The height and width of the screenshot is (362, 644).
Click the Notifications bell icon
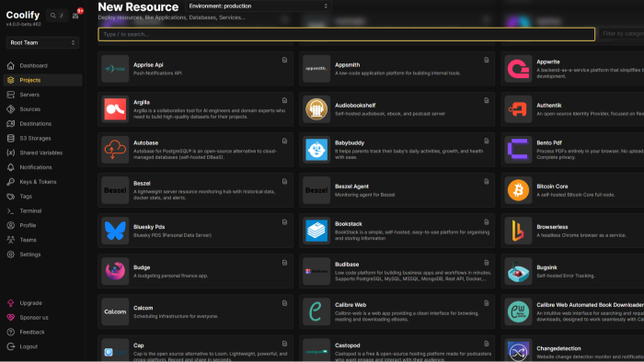pos(11,167)
